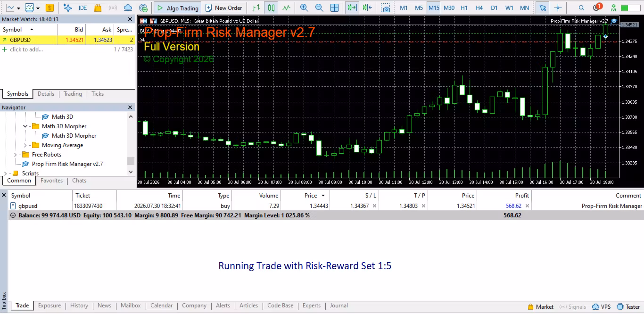This screenshot has width=644, height=314.
Task: Select the H4 timeframe
Action: [x=479, y=8]
